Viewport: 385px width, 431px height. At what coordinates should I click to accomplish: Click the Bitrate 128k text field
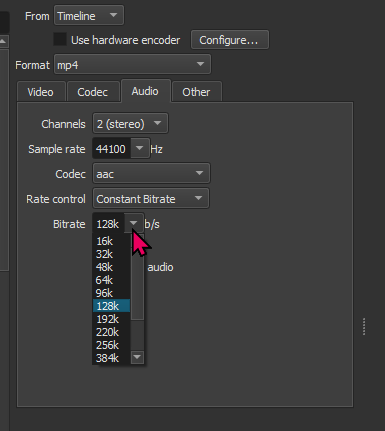[109, 224]
